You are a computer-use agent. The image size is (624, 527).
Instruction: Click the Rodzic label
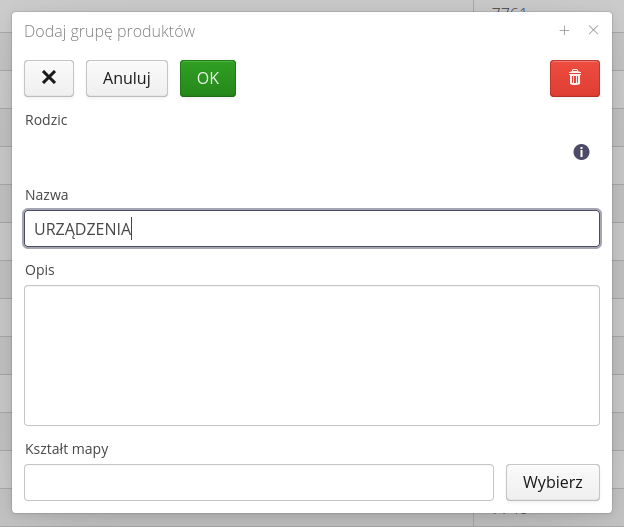point(46,120)
